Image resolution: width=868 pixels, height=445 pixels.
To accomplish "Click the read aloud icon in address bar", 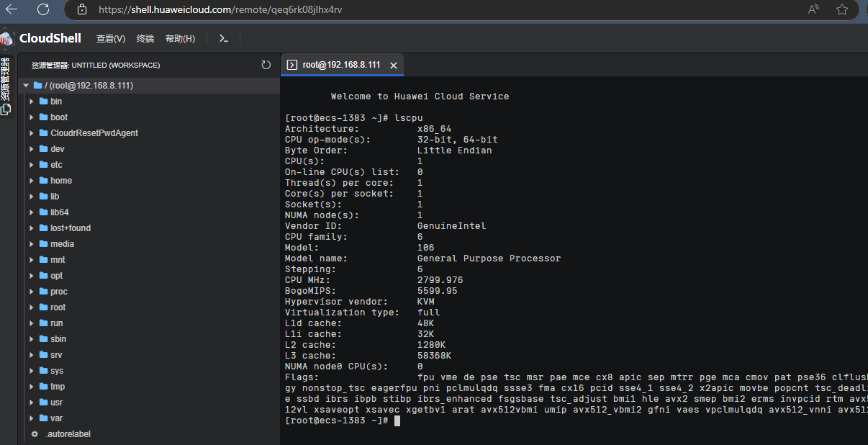I will point(814,9).
